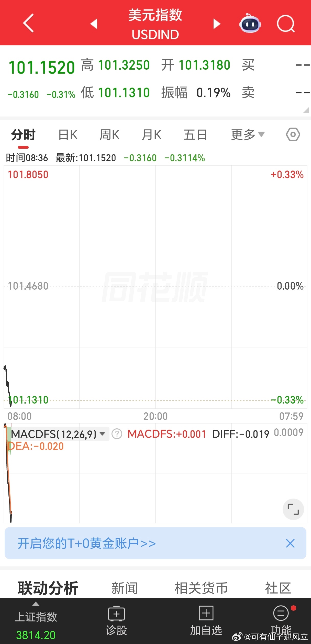Open the T+0黄金账户 promotion link
Image resolution: width=311 pixels, height=644 pixels.
87,543
